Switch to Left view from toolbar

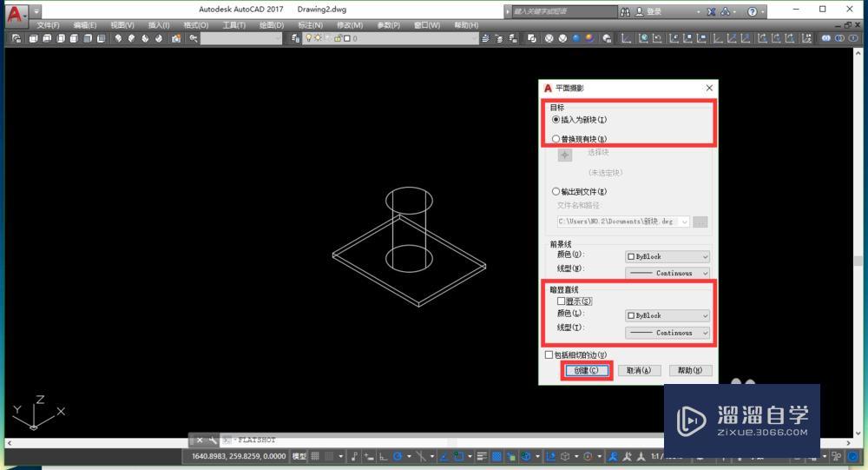point(61,39)
